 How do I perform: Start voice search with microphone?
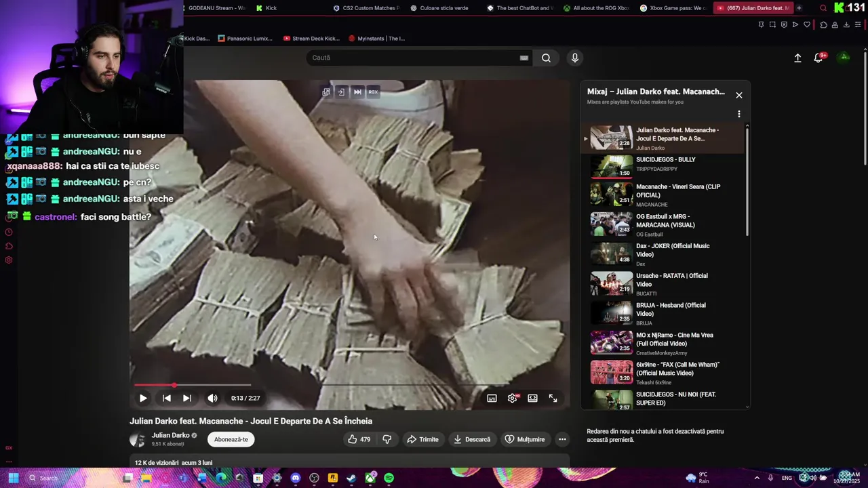point(575,58)
